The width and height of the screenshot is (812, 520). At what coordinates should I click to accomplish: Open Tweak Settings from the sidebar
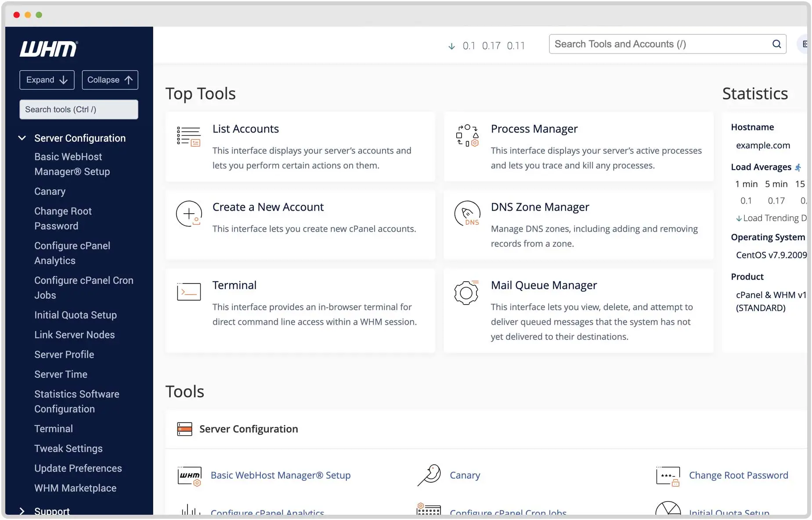(68, 448)
